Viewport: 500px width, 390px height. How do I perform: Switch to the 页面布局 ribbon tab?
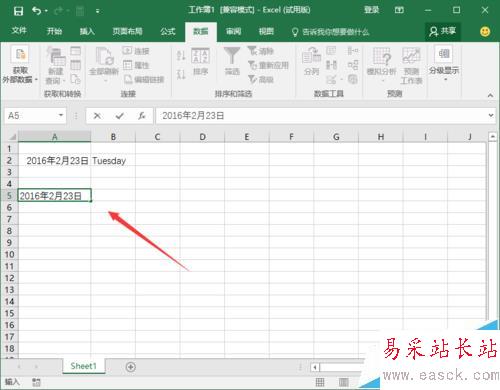coord(127,31)
